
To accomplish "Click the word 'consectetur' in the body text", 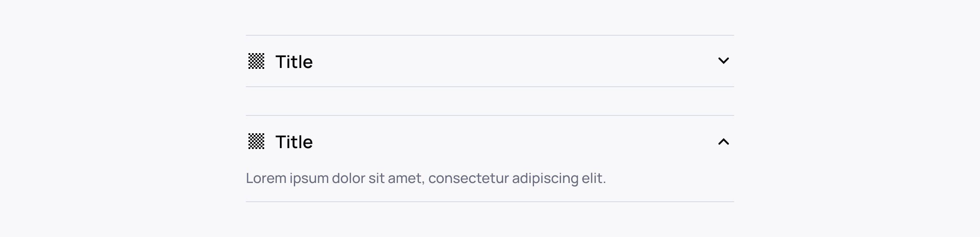I will [x=469, y=178].
